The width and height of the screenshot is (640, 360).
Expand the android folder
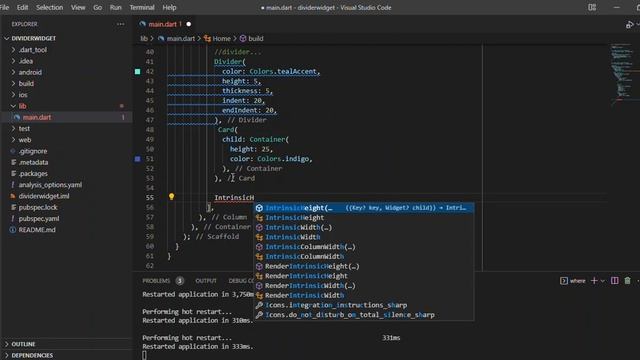(x=30, y=72)
